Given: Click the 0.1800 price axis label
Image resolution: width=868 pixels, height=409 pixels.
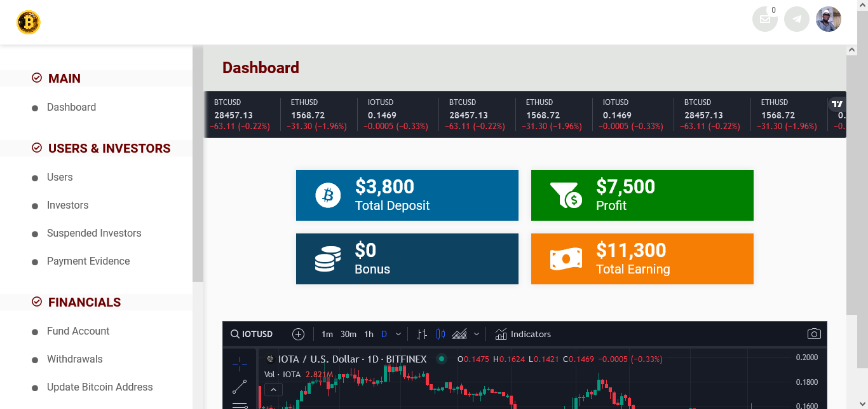Looking at the screenshot, I should tap(806, 382).
